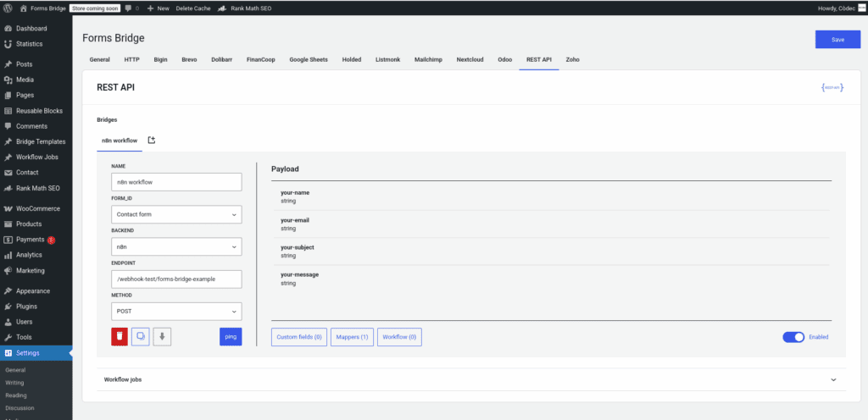Viewport: 868px width, 420px height.
Task: Switch to the Odoo tab
Action: coord(505,59)
